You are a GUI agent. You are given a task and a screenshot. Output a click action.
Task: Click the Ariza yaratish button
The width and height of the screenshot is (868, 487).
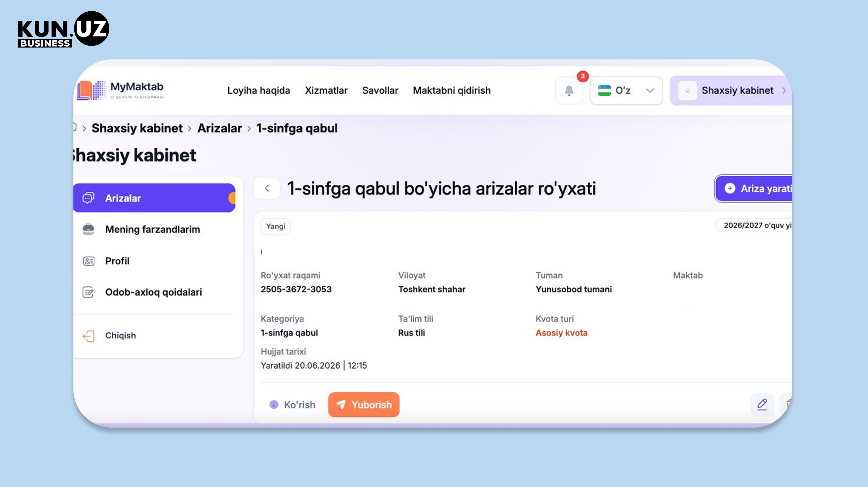pyautogui.click(x=754, y=188)
